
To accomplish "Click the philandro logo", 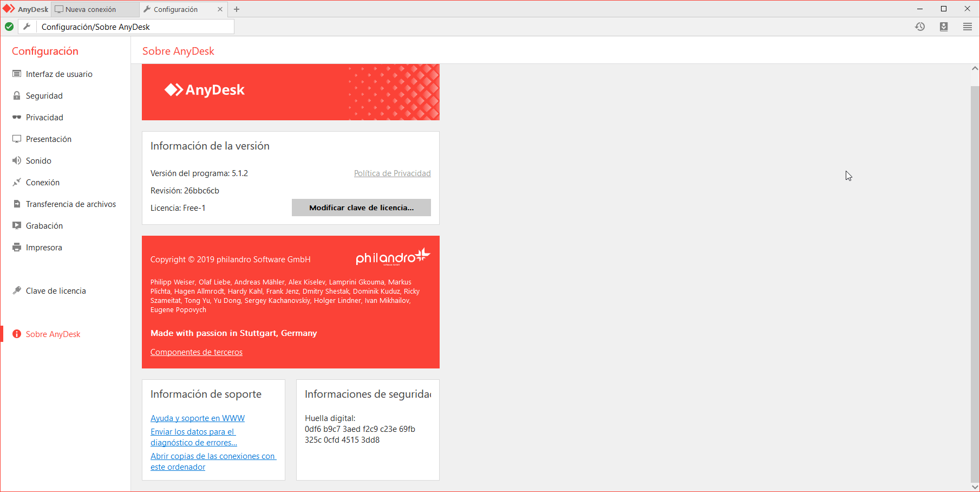I will [393, 257].
